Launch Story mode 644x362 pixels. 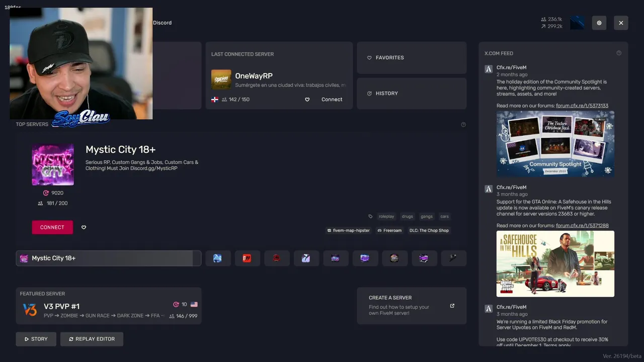(36, 339)
